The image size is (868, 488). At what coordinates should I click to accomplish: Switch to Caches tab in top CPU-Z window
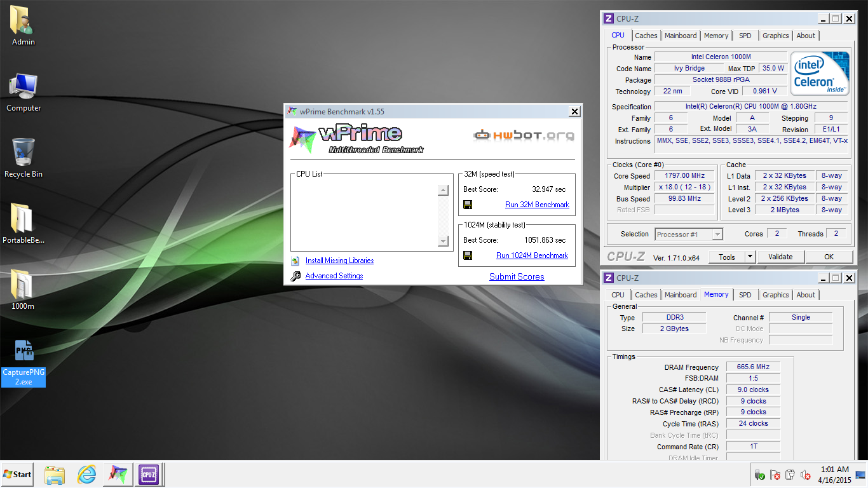point(646,36)
